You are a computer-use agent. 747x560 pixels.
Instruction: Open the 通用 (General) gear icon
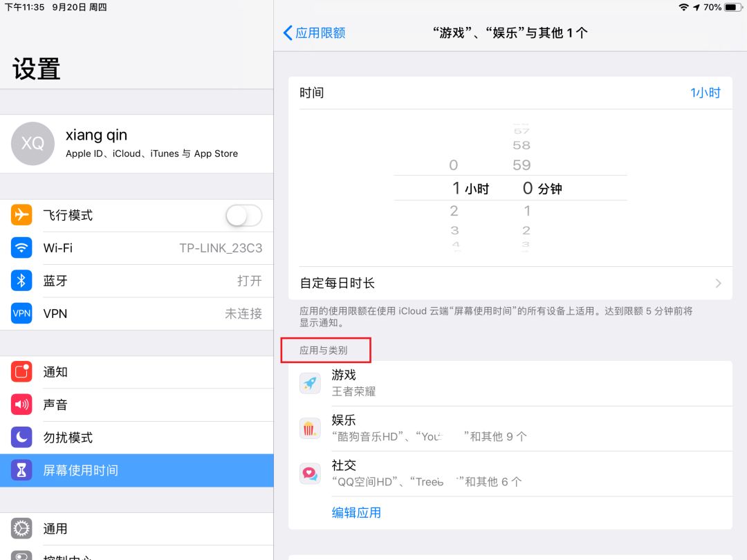[21, 529]
